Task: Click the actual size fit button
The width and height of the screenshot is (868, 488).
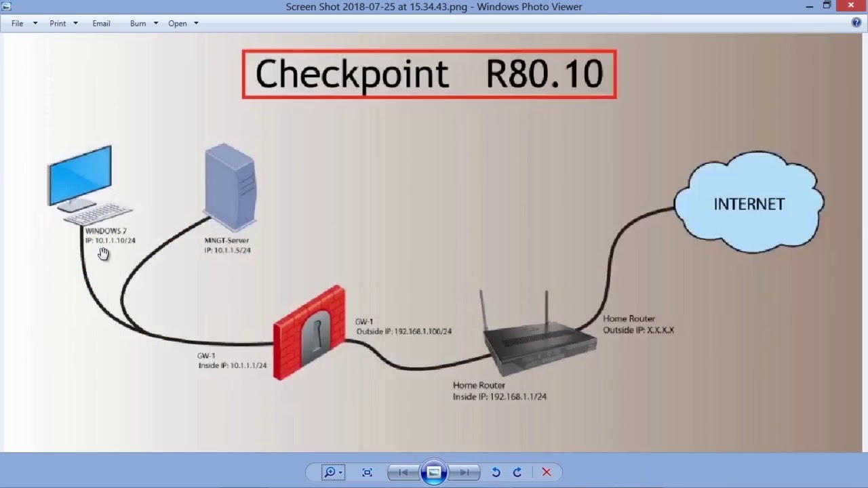Action: click(367, 472)
